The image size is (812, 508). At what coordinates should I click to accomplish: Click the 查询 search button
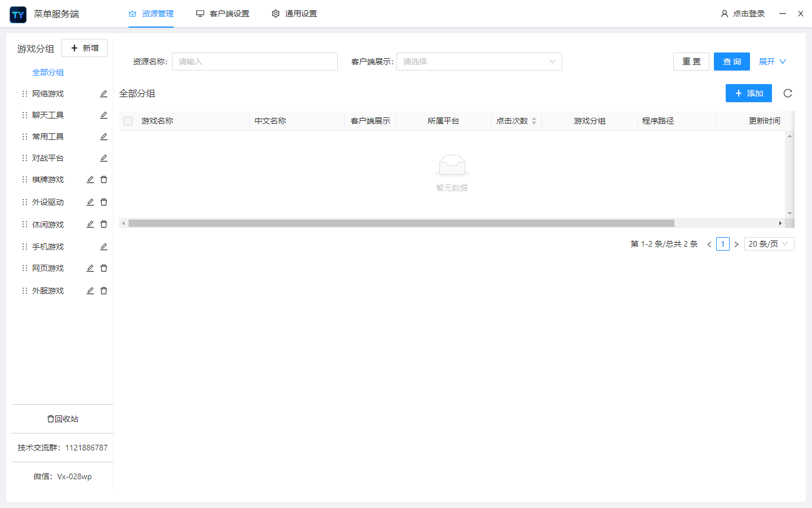[x=732, y=62]
